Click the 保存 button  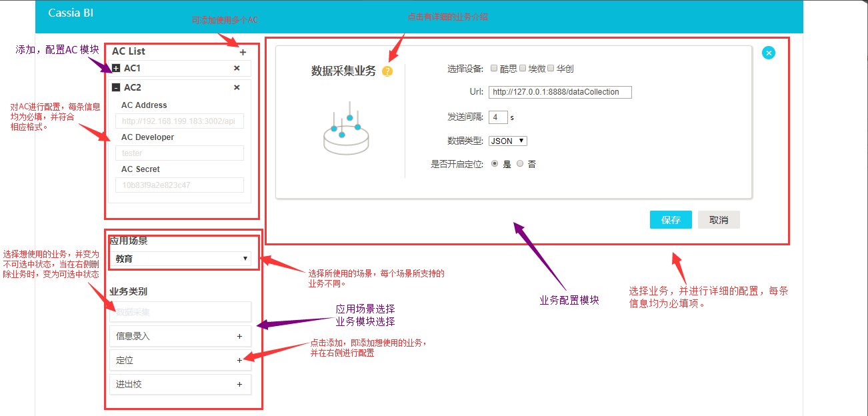pos(671,220)
